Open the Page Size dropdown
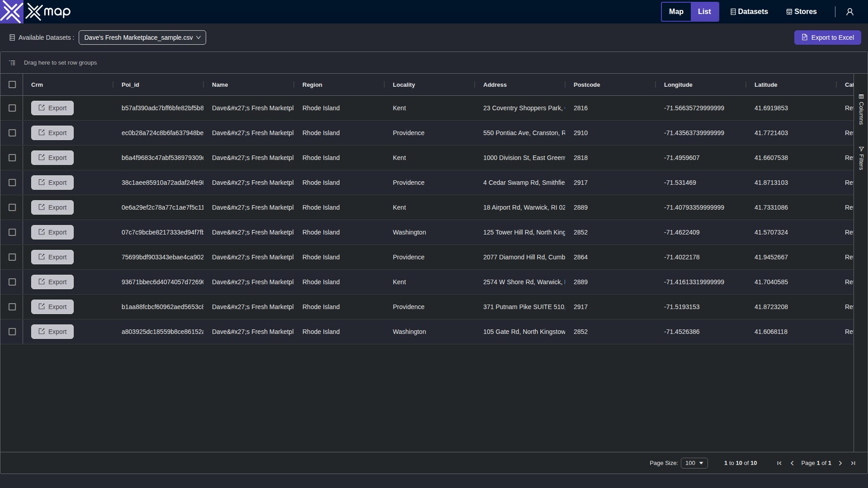Screen dimensions: 868x488 (694, 463)
